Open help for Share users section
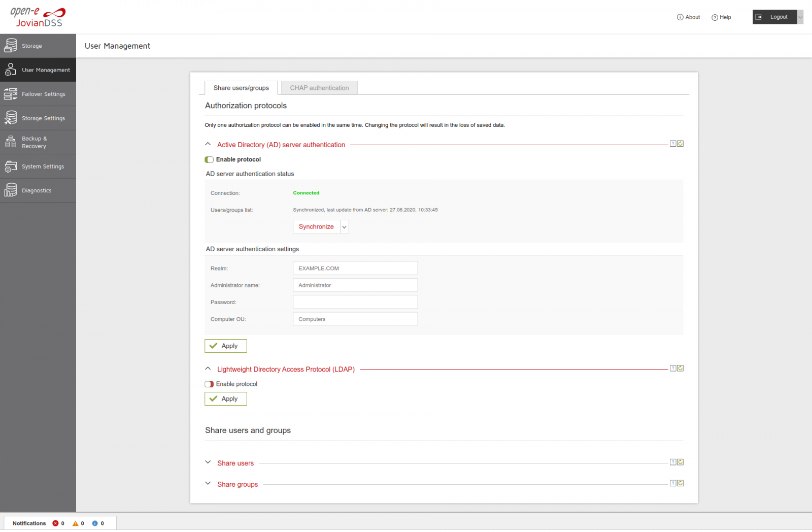 point(673,462)
